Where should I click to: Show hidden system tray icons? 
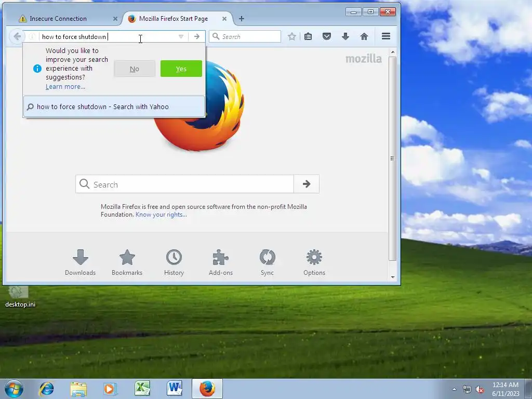[x=454, y=389]
